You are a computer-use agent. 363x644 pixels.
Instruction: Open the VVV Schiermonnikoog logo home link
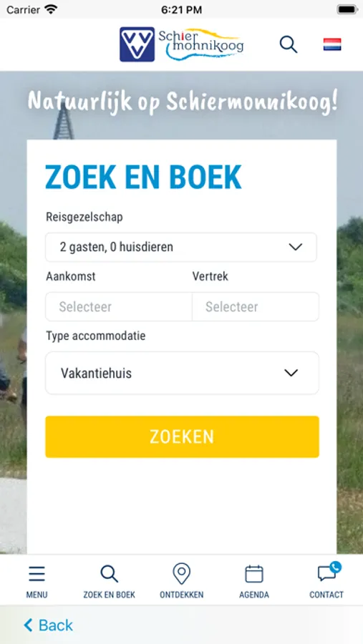click(181, 44)
